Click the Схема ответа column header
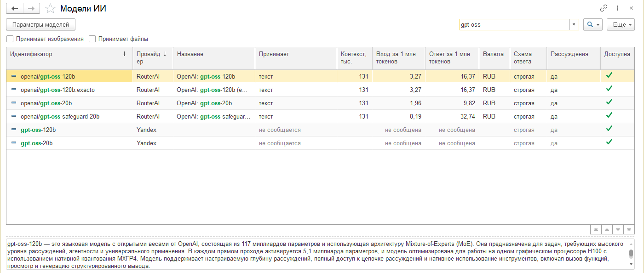The width and height of the screenshot is (644, 273). (528, 58)
